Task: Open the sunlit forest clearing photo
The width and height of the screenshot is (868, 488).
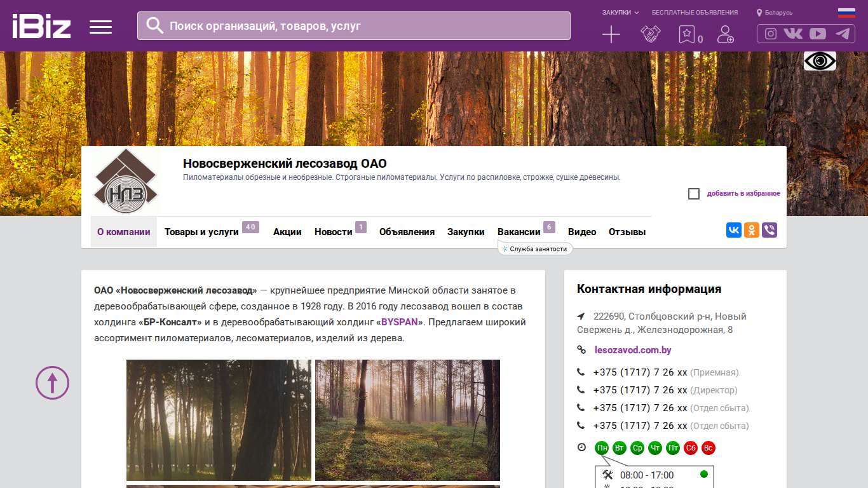Action: [407, 420]
